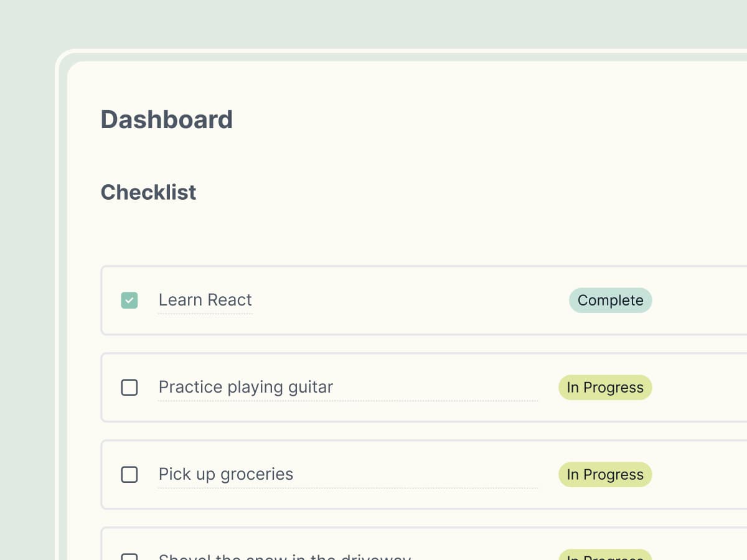Click In Progress badge on groceries row
Viewport: 747px width, 560px height.
(x=604, y=475)
